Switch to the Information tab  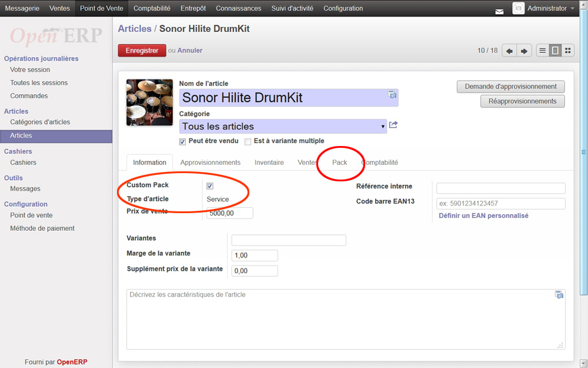149,163
